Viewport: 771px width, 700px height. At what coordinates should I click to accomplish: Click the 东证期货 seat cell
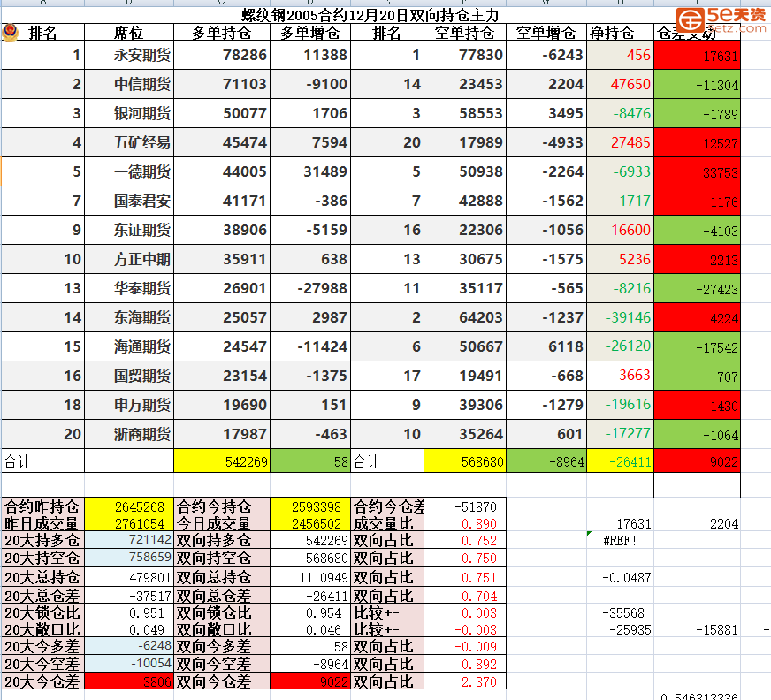point(129,230)
